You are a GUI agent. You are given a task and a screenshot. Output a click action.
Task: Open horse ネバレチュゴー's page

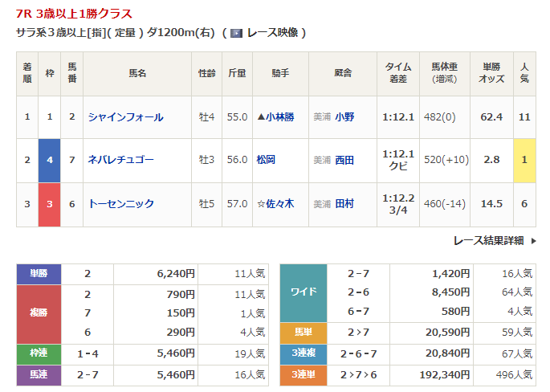(x=120, y=160)
